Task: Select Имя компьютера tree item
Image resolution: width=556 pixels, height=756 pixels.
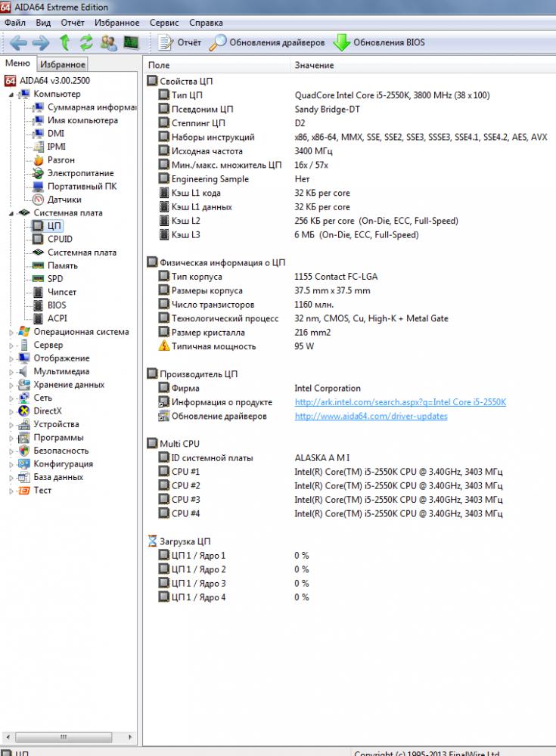Action: click(75, 120)
